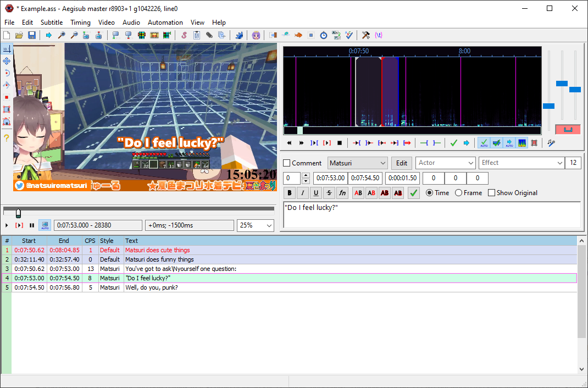Screen dimensions: 588x388
Task: Apply bold formatting with B button
Action: coord(289,193)
